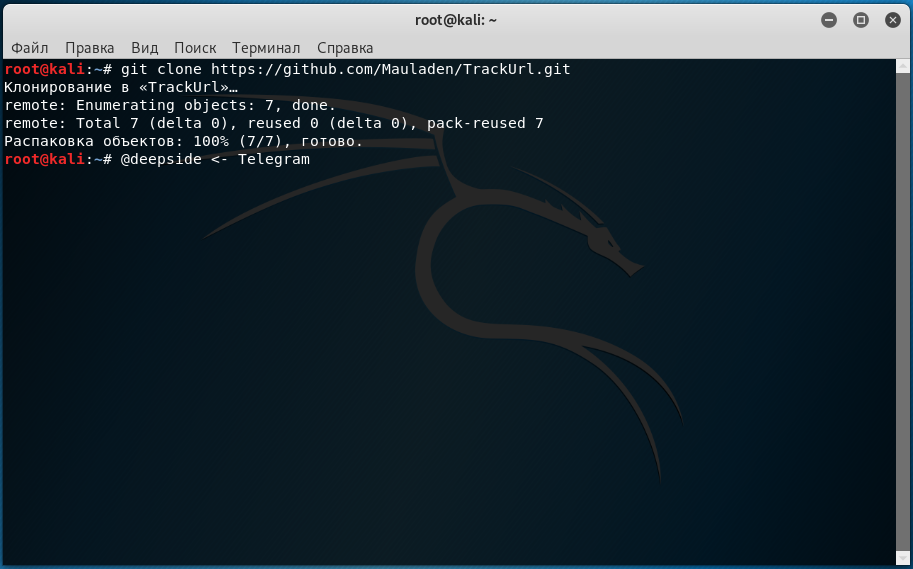Click the 'remote: Total 7 (delta 0)' line
Screen dimensions: 913x569
[274, 123]
